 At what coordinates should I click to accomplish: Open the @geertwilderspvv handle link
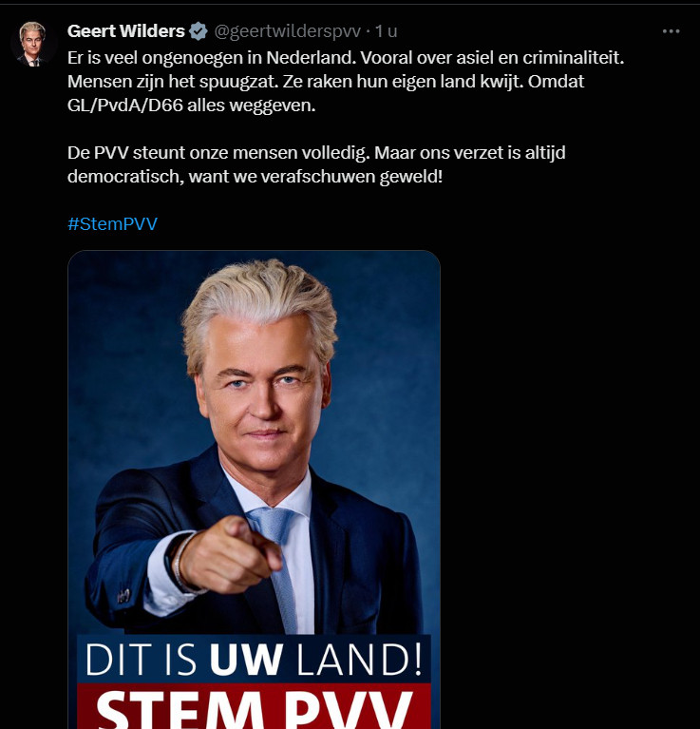click(287, 31)
